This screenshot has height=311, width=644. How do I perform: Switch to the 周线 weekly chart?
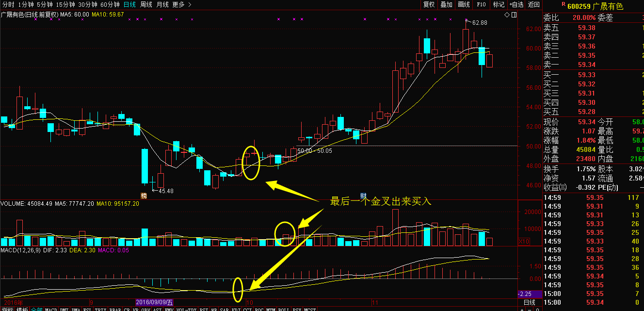tap(146, 4)
